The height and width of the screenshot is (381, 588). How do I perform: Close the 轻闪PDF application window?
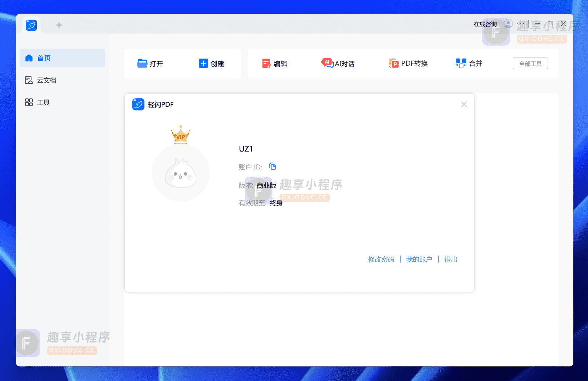pyautogui.click(x=563, y=24)
